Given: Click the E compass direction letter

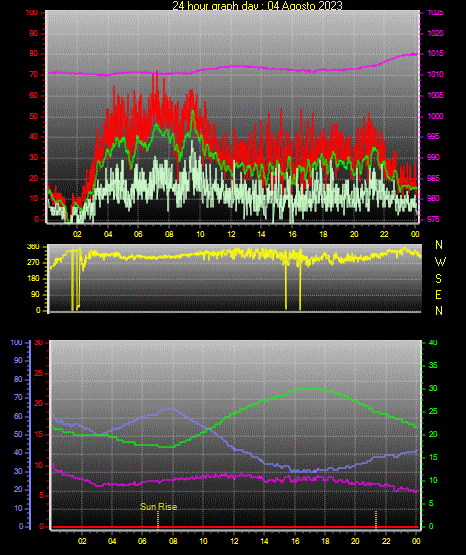Looking at the screenshot, I should click(x=438, y=294).
